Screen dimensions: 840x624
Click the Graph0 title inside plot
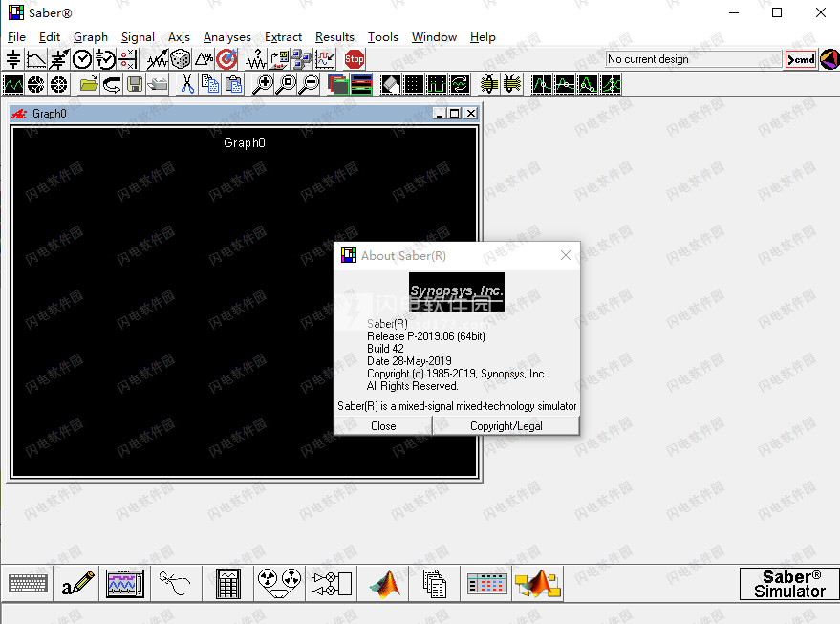pyautogui.click(x=245, y=142)
